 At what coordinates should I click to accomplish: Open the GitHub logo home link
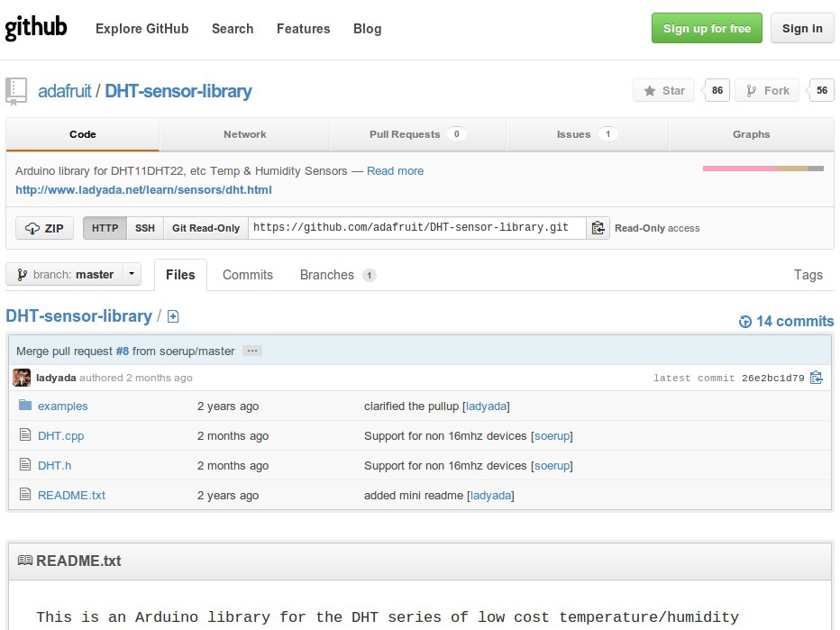tap(36, 28)
